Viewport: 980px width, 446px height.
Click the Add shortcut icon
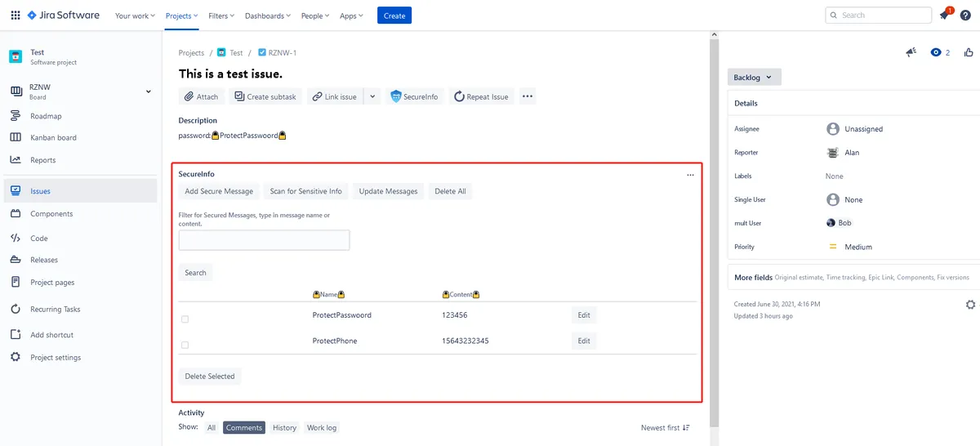[15, 335]
